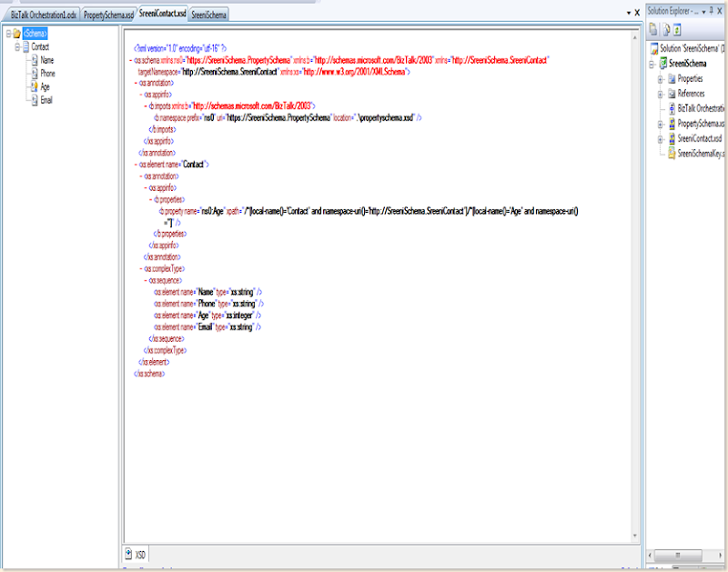Select the SreeniContact.xsd tab
This screenshot has height=572, width=728.
pyautogui.click(x=163, y=14)
